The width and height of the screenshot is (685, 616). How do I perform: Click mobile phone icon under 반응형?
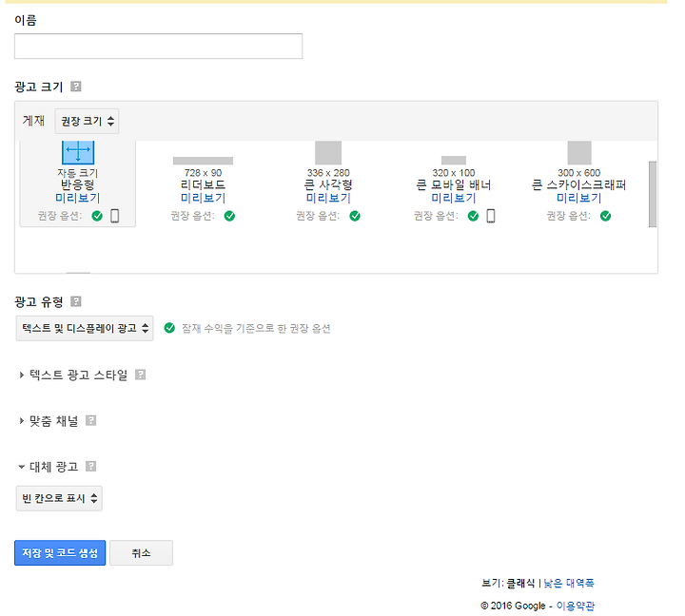(x=115, y=216)
